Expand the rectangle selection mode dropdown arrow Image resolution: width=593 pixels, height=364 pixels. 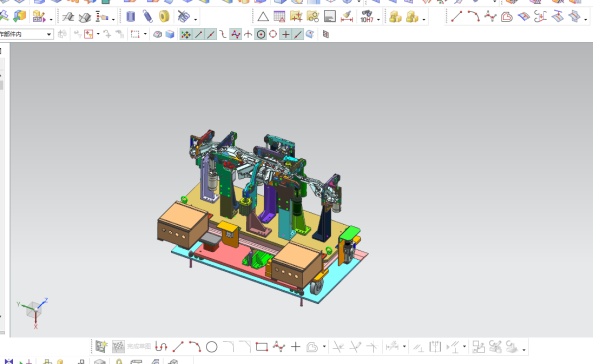click(x=145, y=34)
